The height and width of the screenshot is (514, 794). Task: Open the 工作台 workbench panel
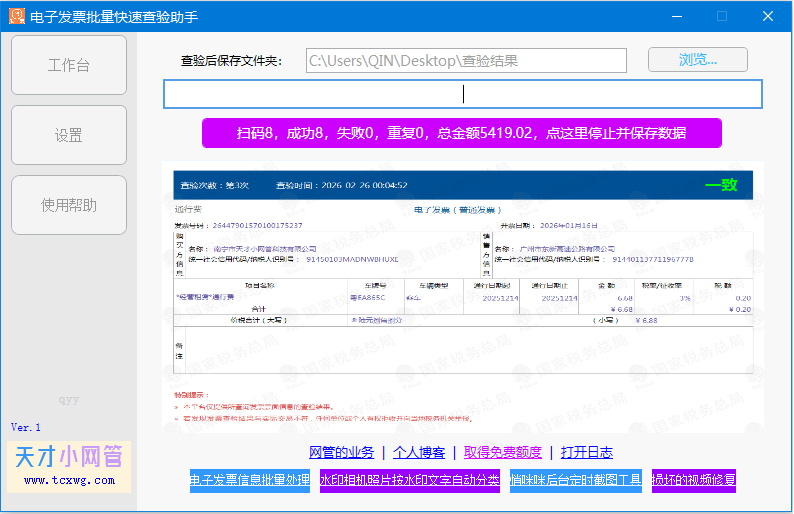[x=69, y=66]
